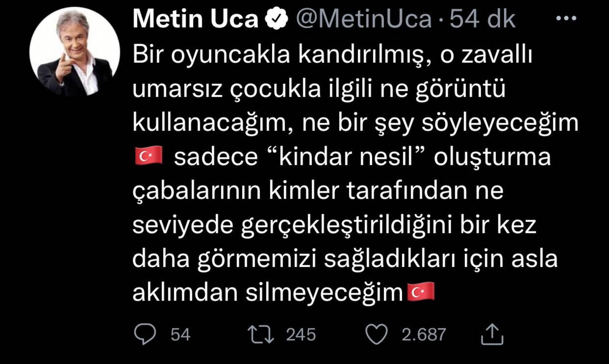Image resolution: width=609 pixels, height=364 pixels.
Task: Click the reply speech bubble icon
Action: point(145,334)
